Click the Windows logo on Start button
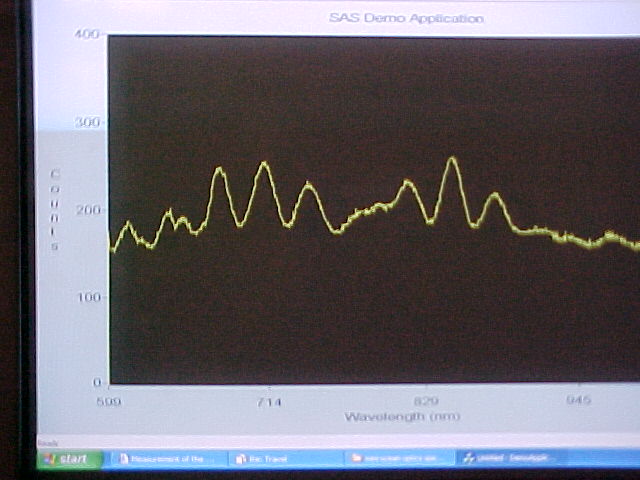640x480 pixels. coord(50,459)
